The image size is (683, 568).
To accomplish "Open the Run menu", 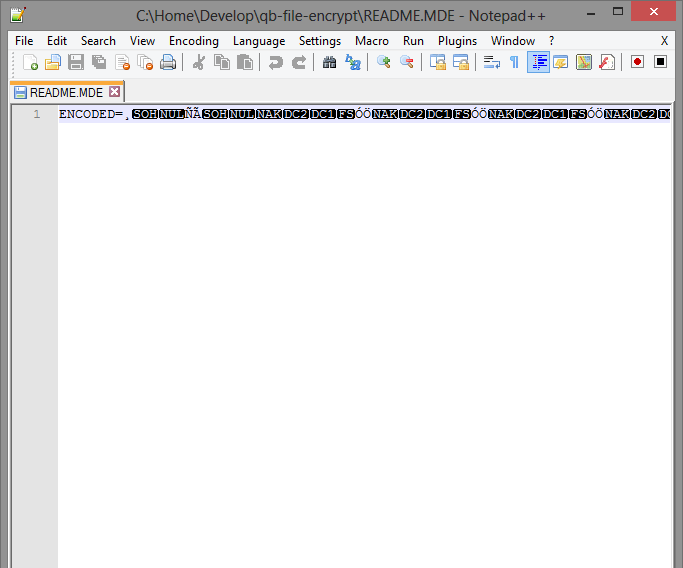I will coord(413,41).
